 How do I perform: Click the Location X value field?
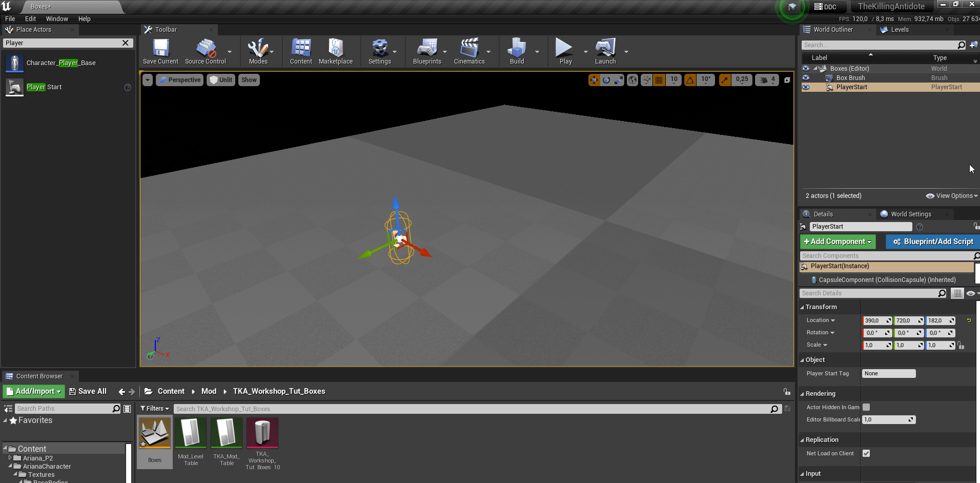(x=877, y=320)
